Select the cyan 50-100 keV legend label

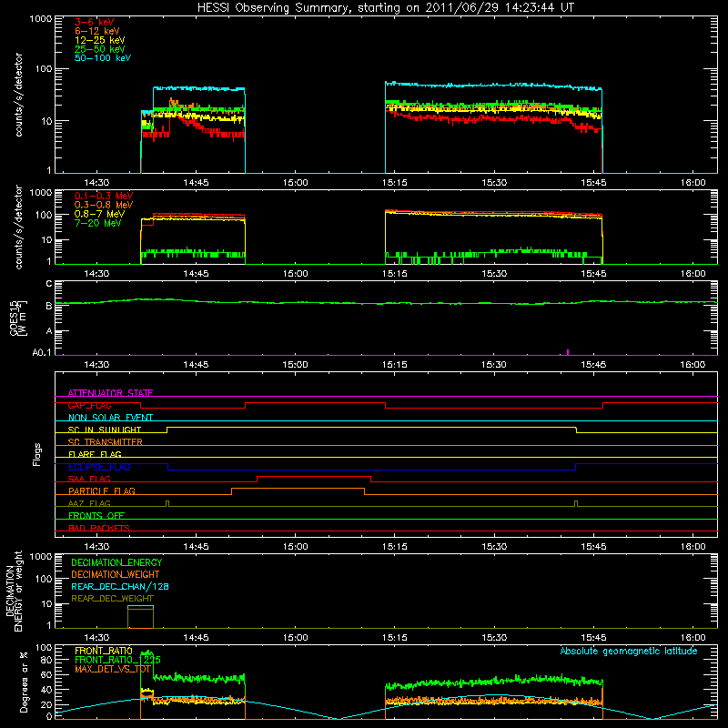pyautogui.click(x=103, y=58)
